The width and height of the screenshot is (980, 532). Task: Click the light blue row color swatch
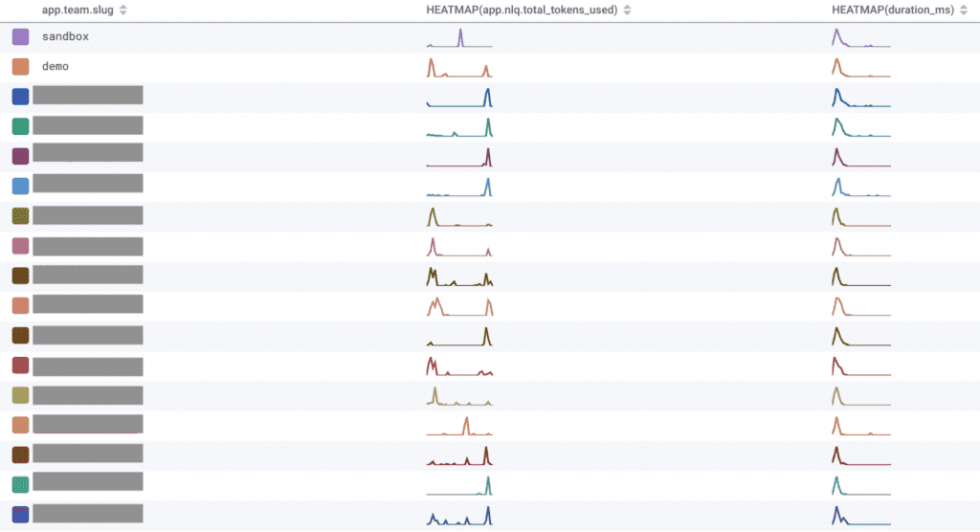pyautogui.click(x=20, y=187)
